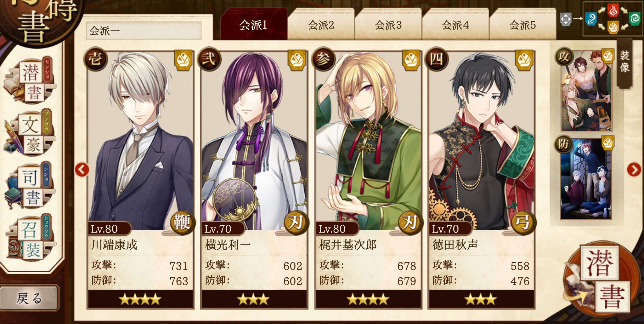
Task: Switch to the 会派2 tab
Action: click(x=321, y=25)
